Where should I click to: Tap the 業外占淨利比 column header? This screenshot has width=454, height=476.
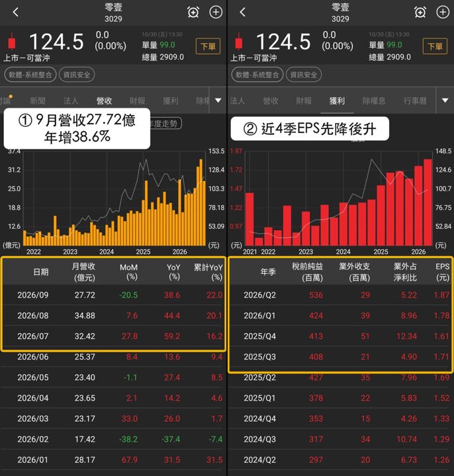point(406,272)
